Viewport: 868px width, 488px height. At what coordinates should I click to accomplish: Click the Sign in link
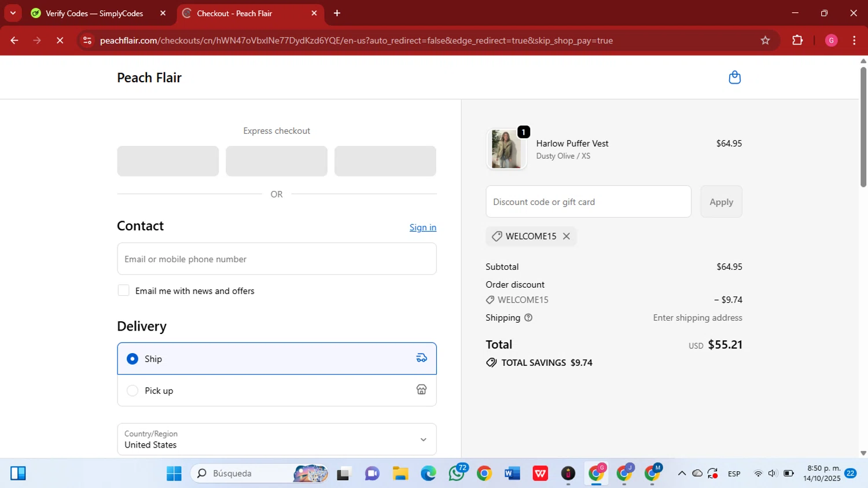coord(423,228)
